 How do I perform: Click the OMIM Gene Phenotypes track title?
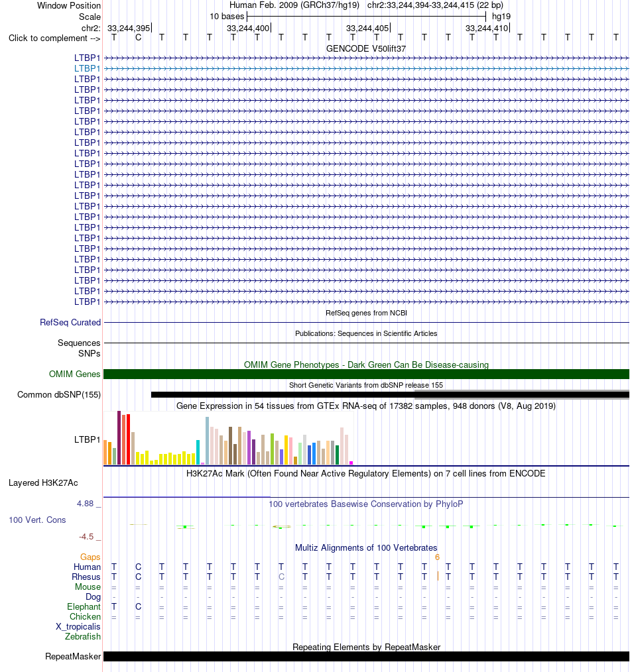(366, 364)
